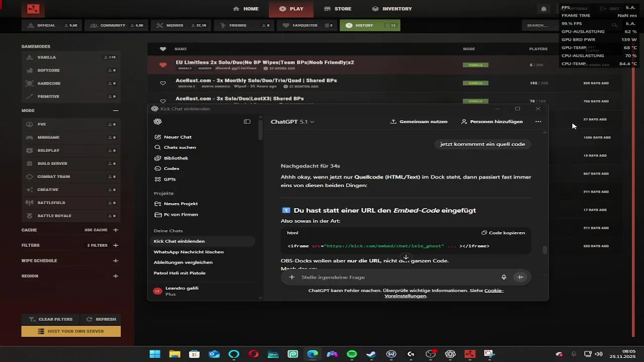Switch to the FRIENDS server tab
Screen dimensions: 644x362
(244, 25)
